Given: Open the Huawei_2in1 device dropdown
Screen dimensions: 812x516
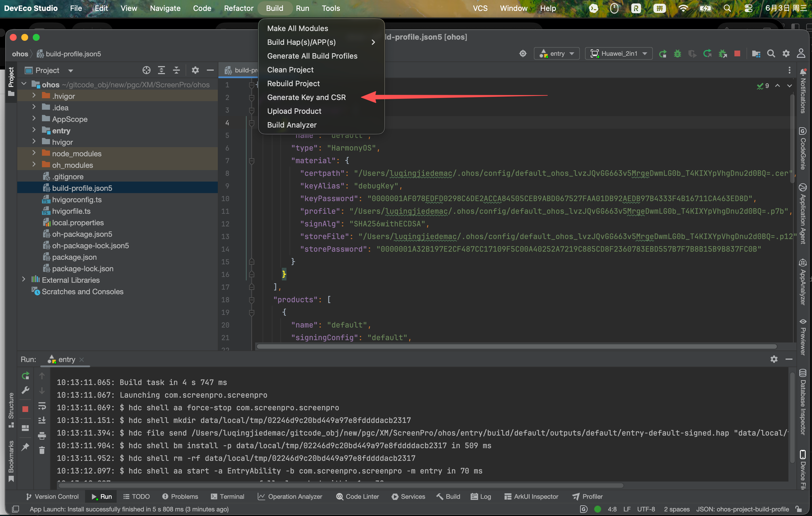Looking at the screenshot, I should tap(619, 54).
